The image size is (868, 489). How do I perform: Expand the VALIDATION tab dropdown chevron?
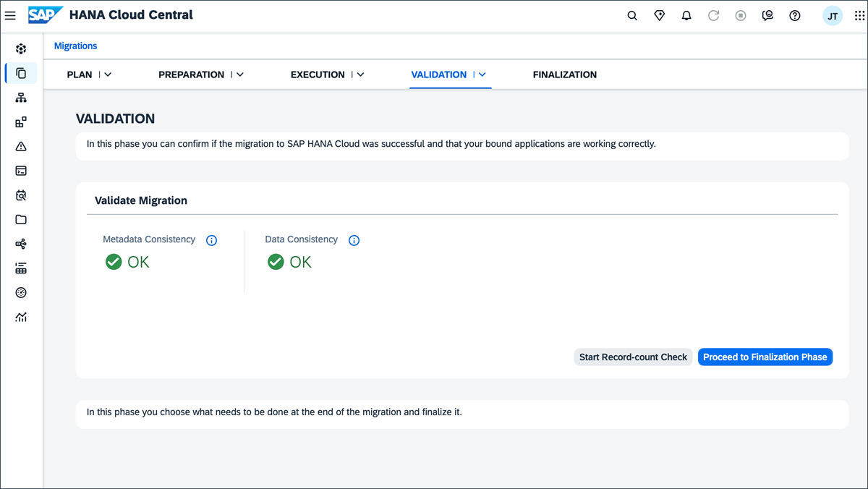pos(482,75)
